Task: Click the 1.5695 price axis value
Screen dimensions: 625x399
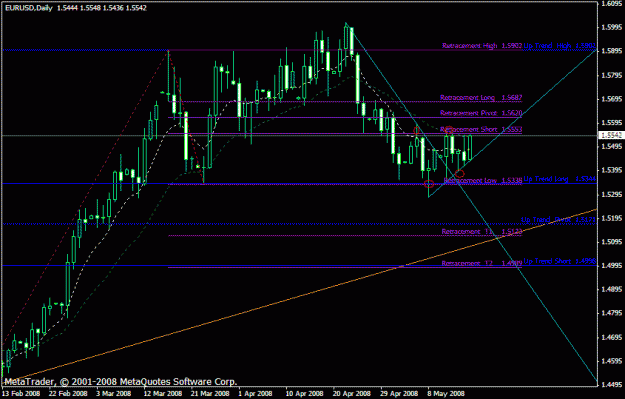Action: pos(612,98)
